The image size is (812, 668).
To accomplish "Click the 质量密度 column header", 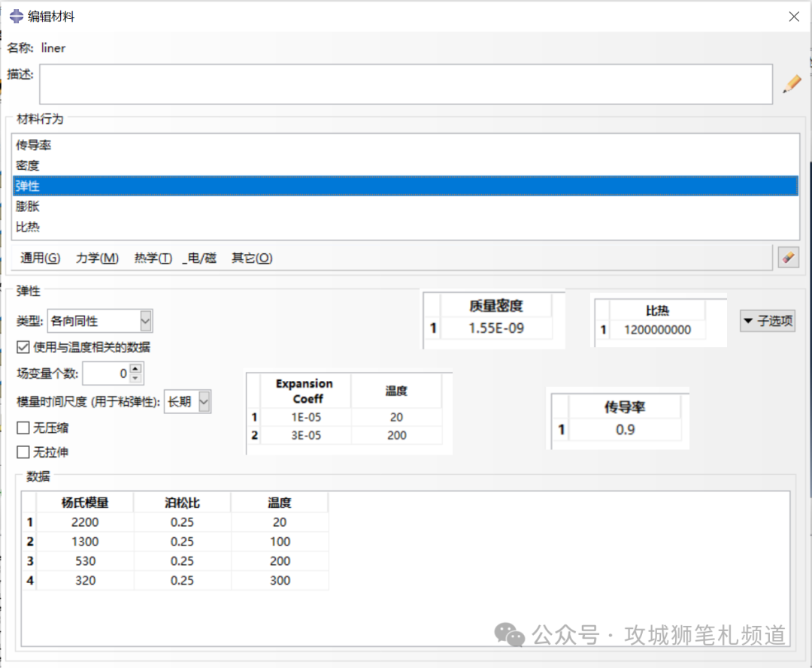I will [x=496, y=306].
